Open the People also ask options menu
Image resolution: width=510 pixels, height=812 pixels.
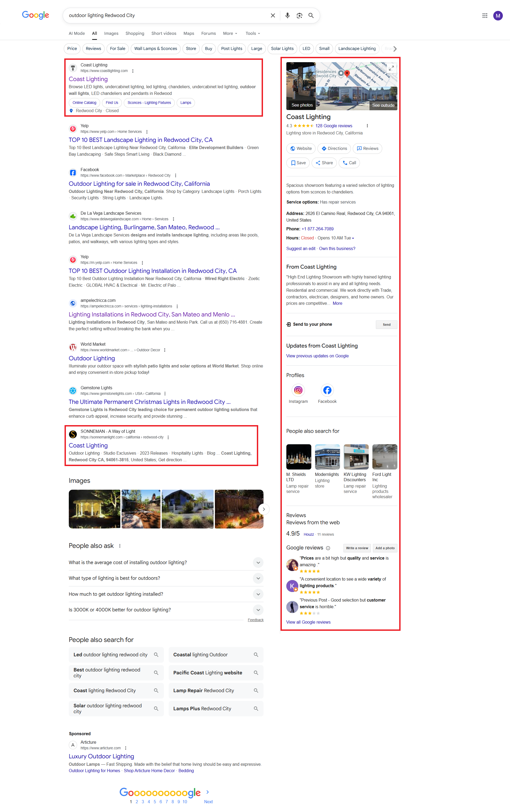pyautogui.click(x=120, y=546)
